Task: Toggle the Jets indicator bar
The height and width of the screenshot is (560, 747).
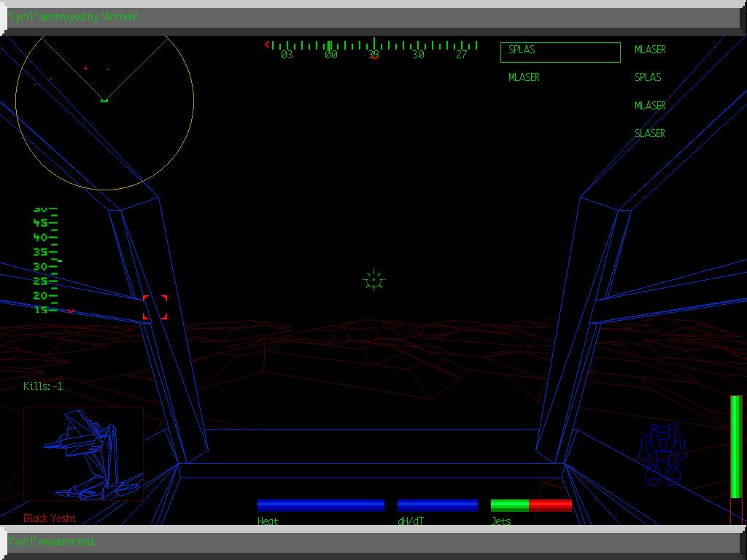Action: pos(531,505)
